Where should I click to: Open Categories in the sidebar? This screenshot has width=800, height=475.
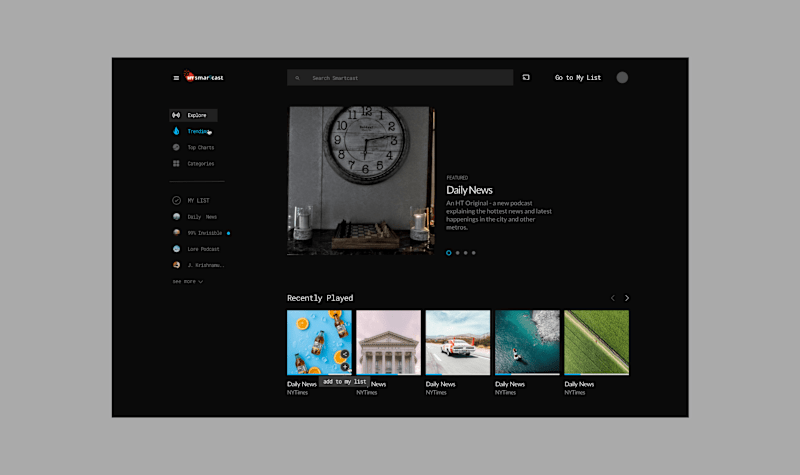[201, 164]
